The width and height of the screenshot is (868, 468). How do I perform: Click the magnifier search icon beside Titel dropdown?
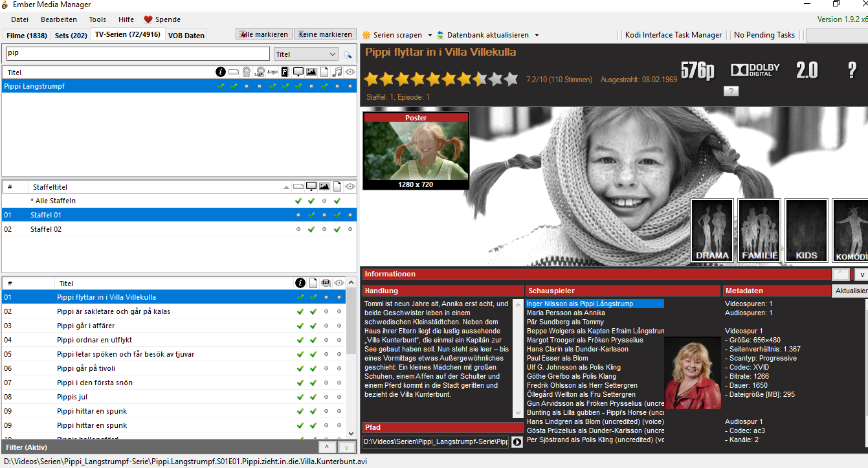tap(348, 55)
